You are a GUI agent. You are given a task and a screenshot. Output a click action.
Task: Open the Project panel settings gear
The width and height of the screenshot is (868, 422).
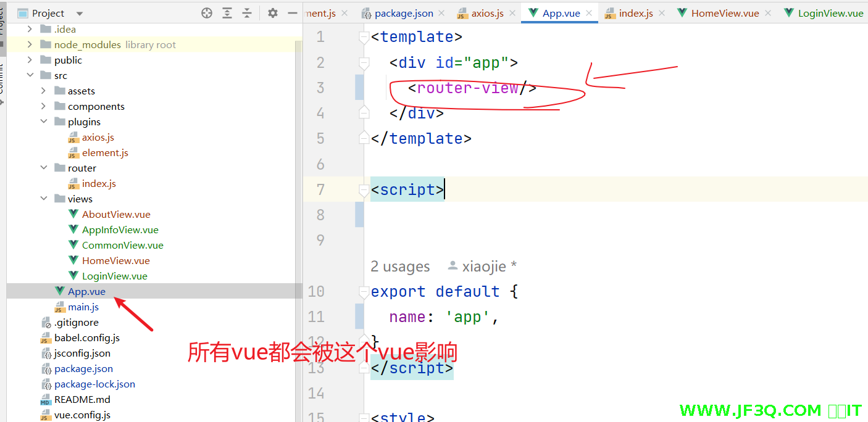273,13
